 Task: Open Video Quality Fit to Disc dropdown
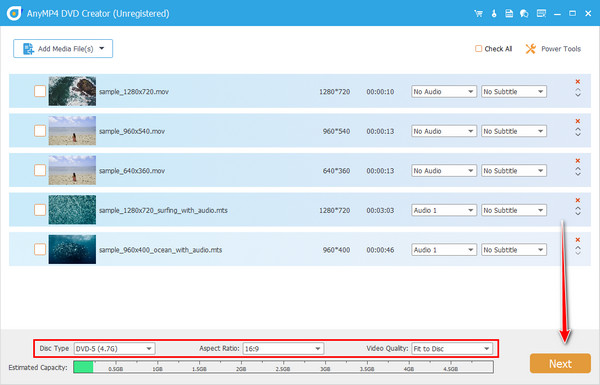click(452, 349)
